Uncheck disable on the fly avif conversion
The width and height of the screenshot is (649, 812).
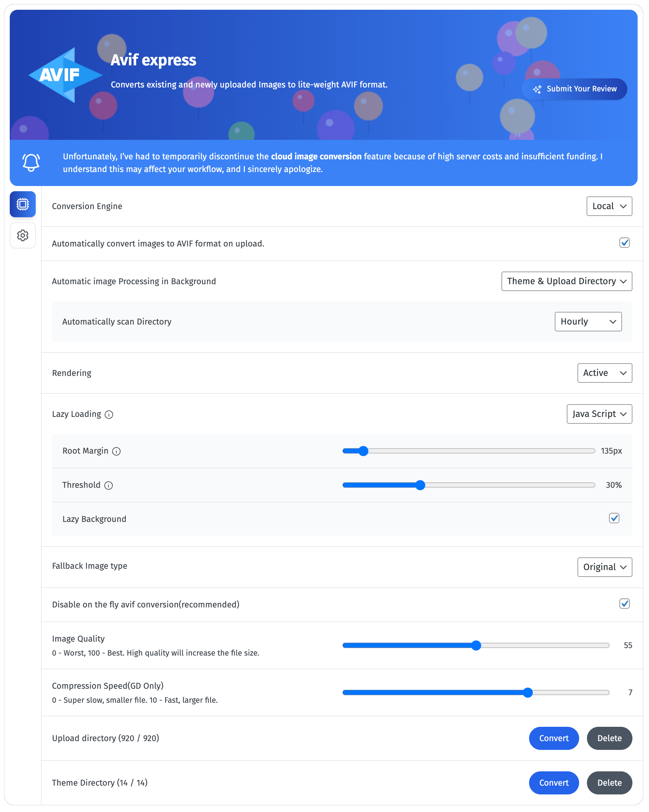pos(624,604)
